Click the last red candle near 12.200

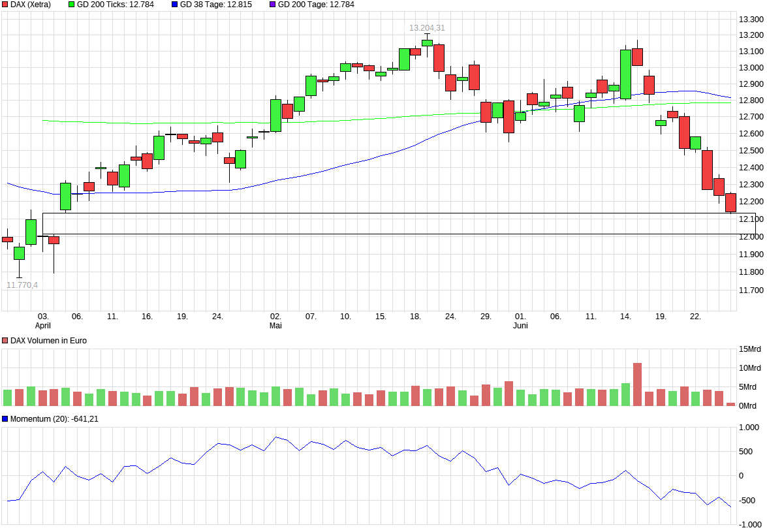731,202
